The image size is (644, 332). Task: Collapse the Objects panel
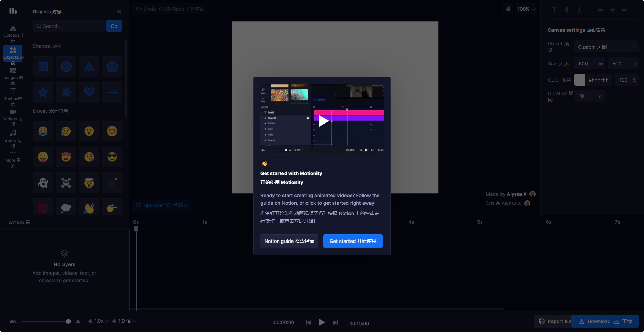(119, 12)
